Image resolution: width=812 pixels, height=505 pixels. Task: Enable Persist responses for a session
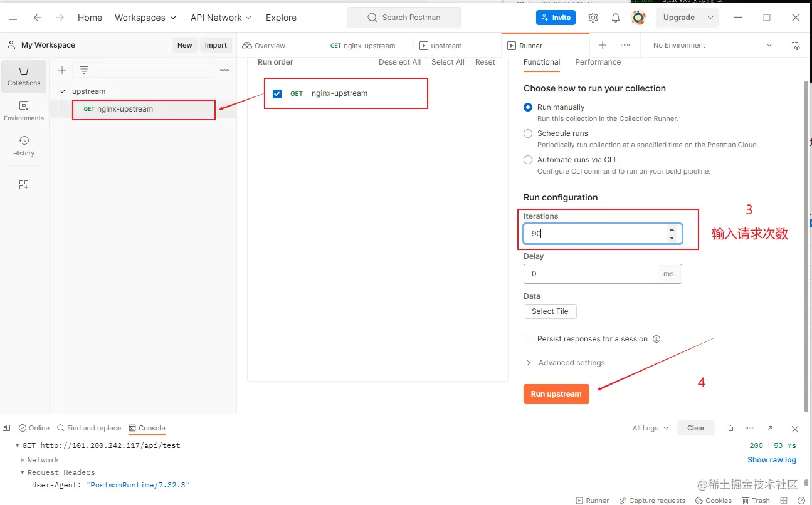click(528, 339)
